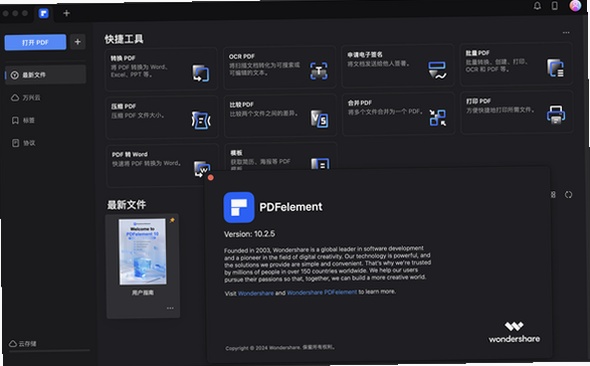
Task: Click the 申请电子签名 tool icon
Action: (x=437, y=70)
